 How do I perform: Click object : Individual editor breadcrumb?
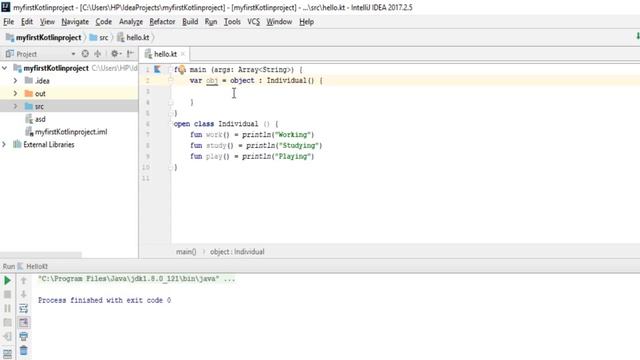(237, 252)
